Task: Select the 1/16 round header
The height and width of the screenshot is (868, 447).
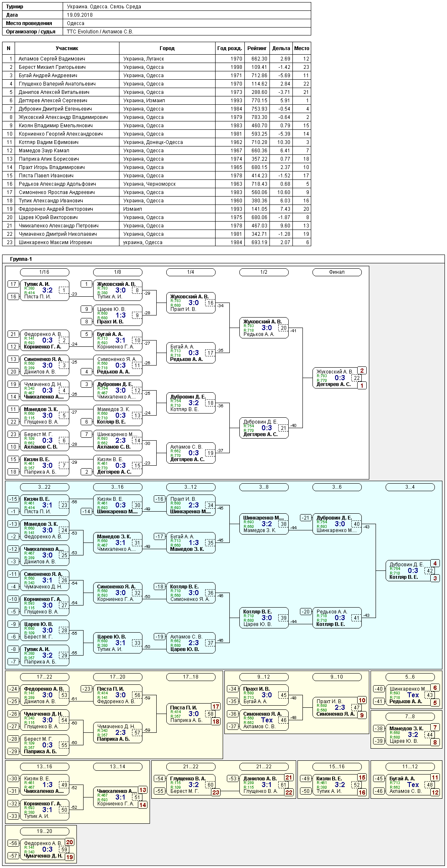Action: (44, 272)
